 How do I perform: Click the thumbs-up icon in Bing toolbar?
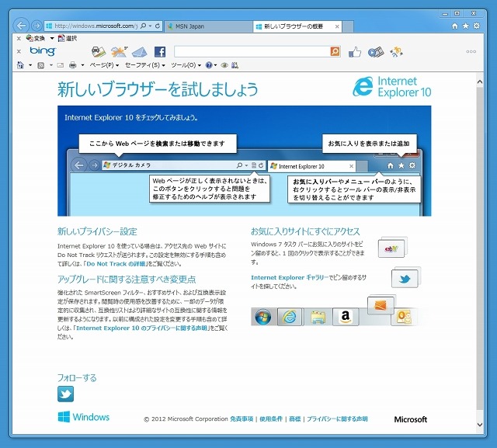[355, 52]
